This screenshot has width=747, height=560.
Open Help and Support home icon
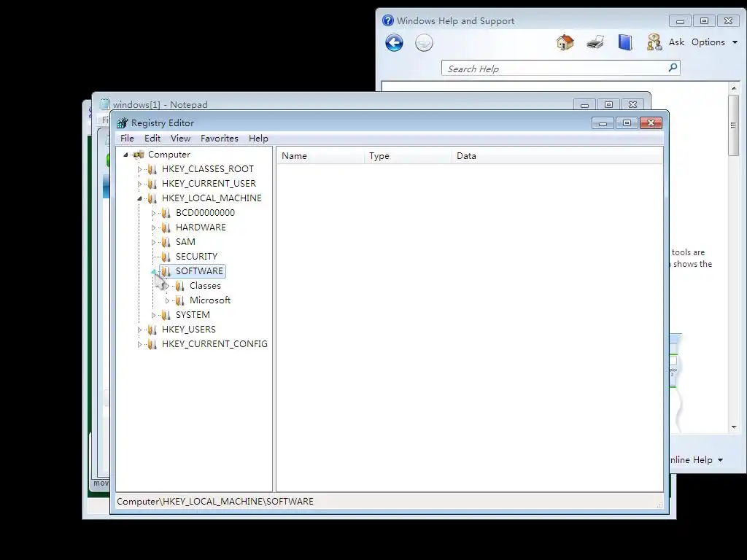565,42
